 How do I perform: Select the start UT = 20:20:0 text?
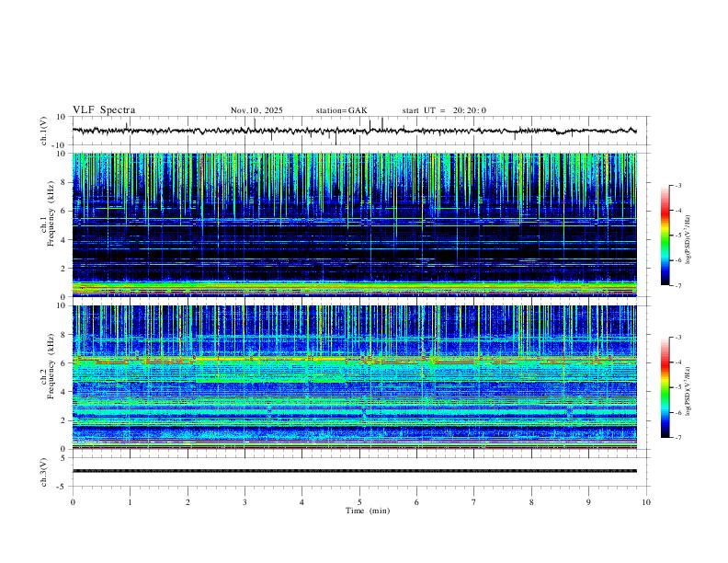point(444,110)
